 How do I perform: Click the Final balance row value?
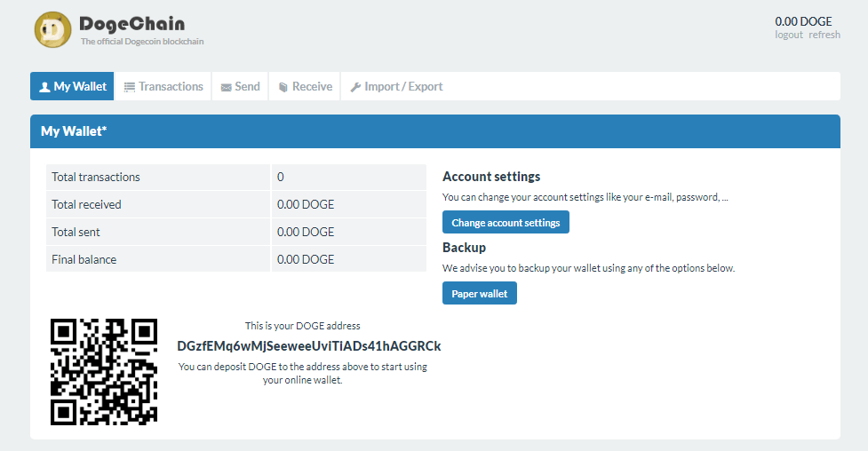[306, 259]
